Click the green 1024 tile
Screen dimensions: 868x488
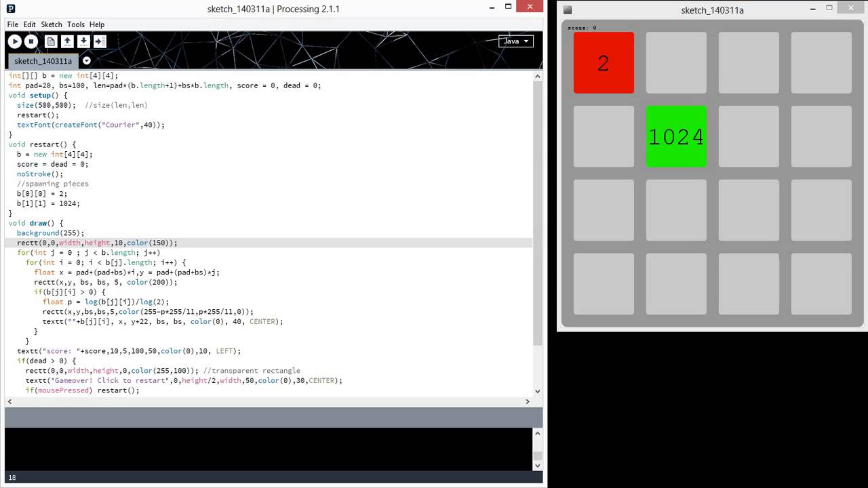coord(676,136)
